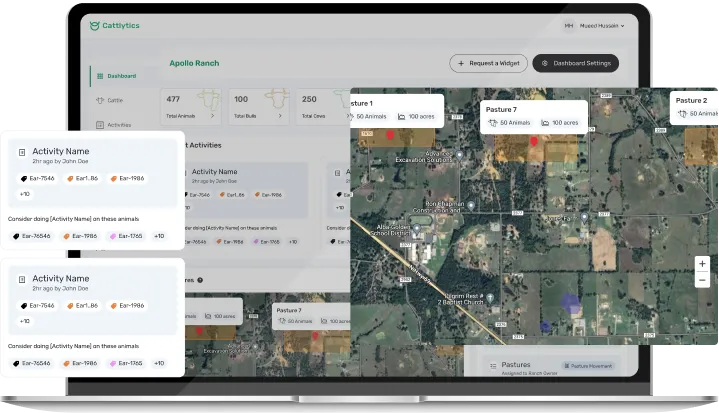Click 50 Animals in the Pasture 7 card
Viewport: 719px width, 413px height.
tap(509, 123)
